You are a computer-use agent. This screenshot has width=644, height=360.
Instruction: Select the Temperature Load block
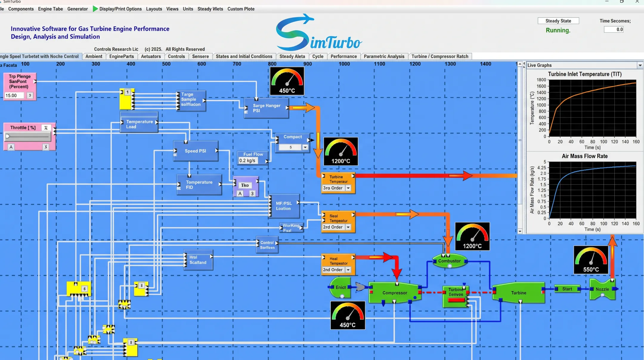(x=139, y=122)
